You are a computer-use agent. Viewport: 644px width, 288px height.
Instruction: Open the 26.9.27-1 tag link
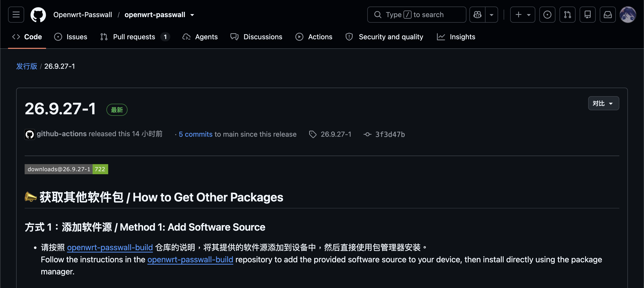[336, 134]
